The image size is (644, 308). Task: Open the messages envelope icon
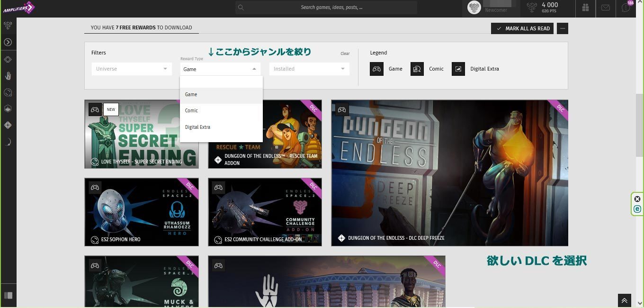pyautogui.click(x=606, y=8)
